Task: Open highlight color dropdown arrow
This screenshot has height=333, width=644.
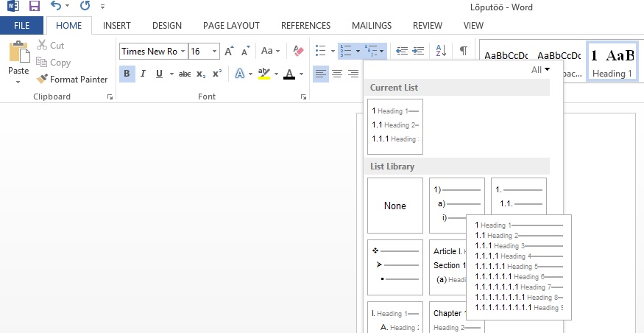Action: tap(277, 74)
